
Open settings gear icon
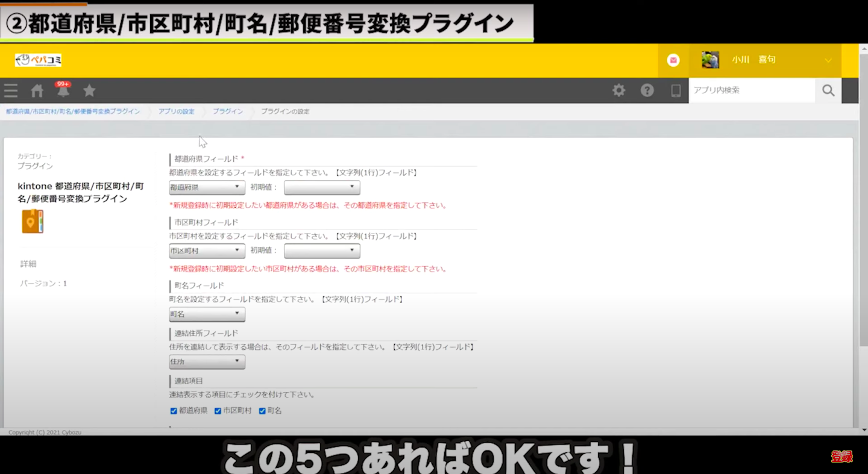618,90
